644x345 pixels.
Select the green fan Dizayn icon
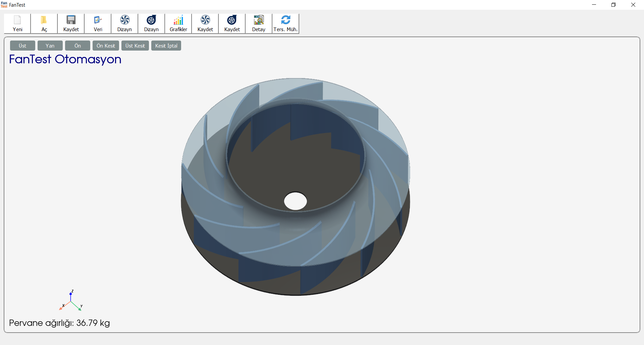(124, 23)
